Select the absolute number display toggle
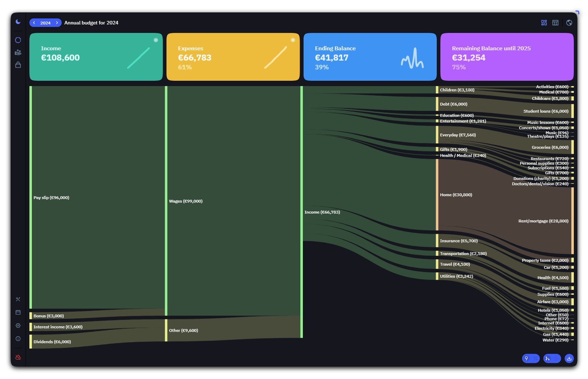The width and height of the screenshot is (588, 379). (526, 358)
